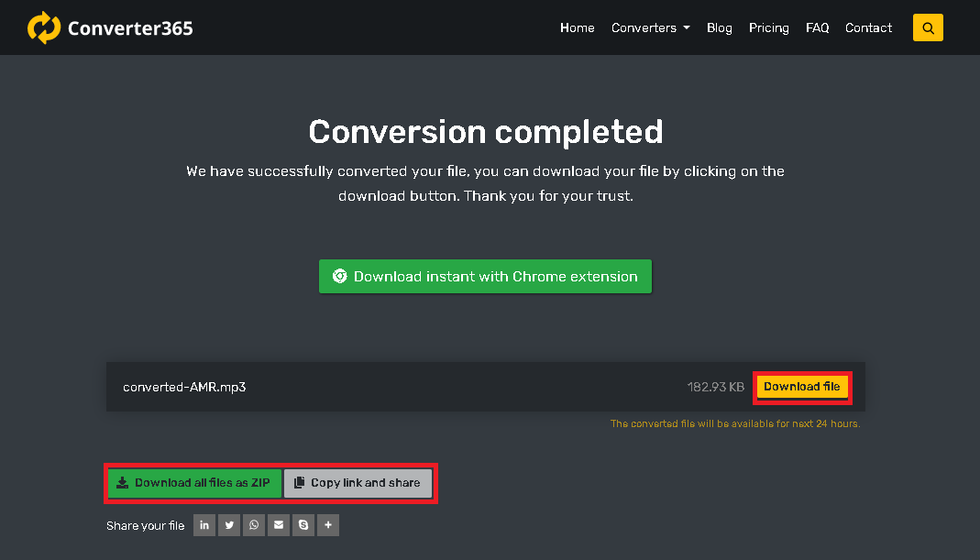Go to the Home page

(577, 27)
